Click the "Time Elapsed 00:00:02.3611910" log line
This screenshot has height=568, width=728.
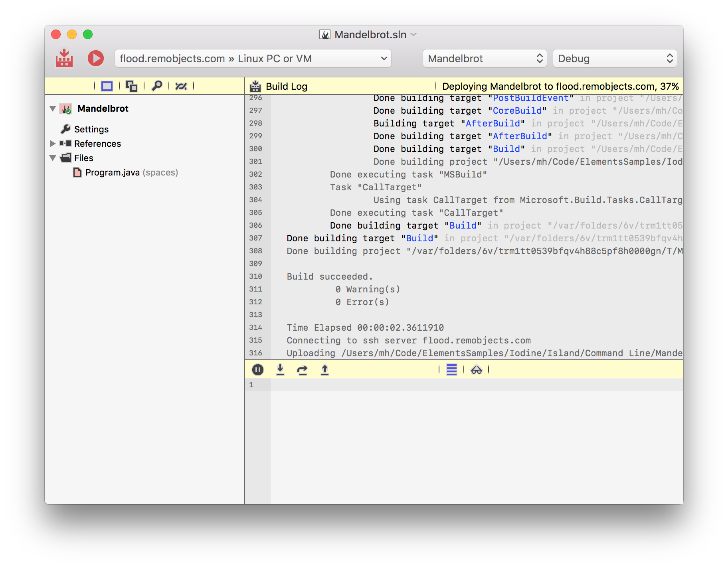[x=365, y=327]
